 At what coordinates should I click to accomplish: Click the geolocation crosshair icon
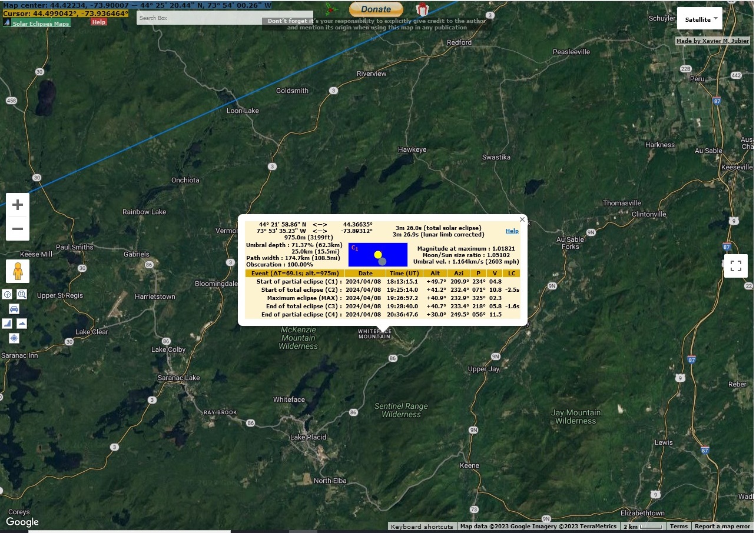(14, 338)
